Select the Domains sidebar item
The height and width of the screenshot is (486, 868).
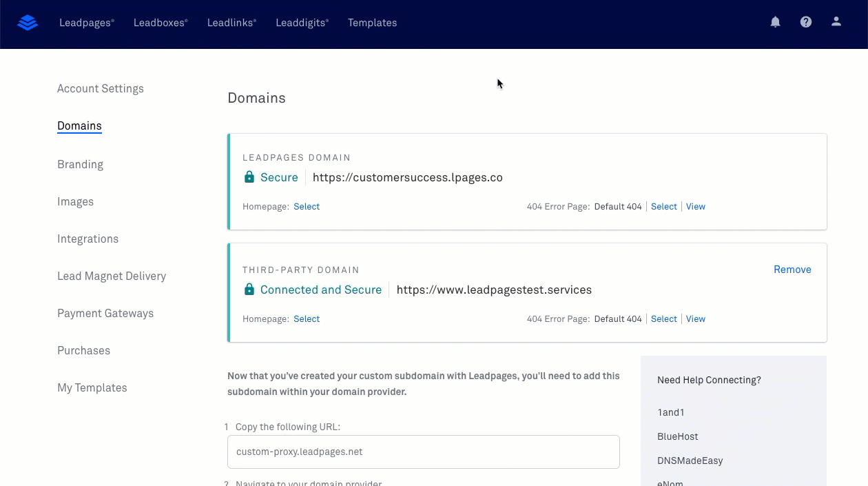tap(79, 126)
